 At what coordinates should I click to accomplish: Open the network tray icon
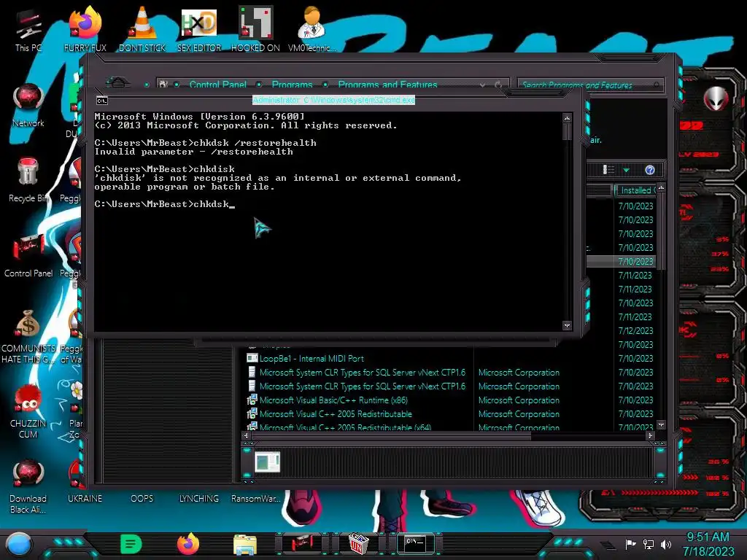(649, 544)
